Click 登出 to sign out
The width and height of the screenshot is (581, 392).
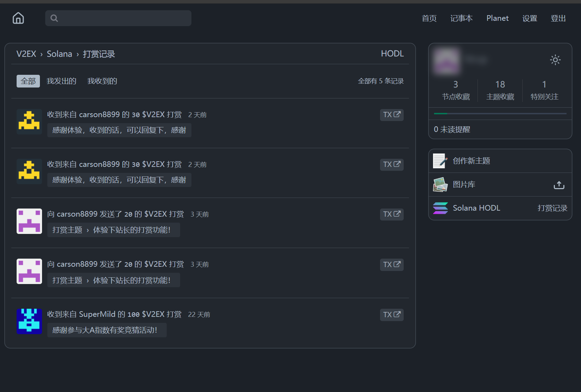558,18
